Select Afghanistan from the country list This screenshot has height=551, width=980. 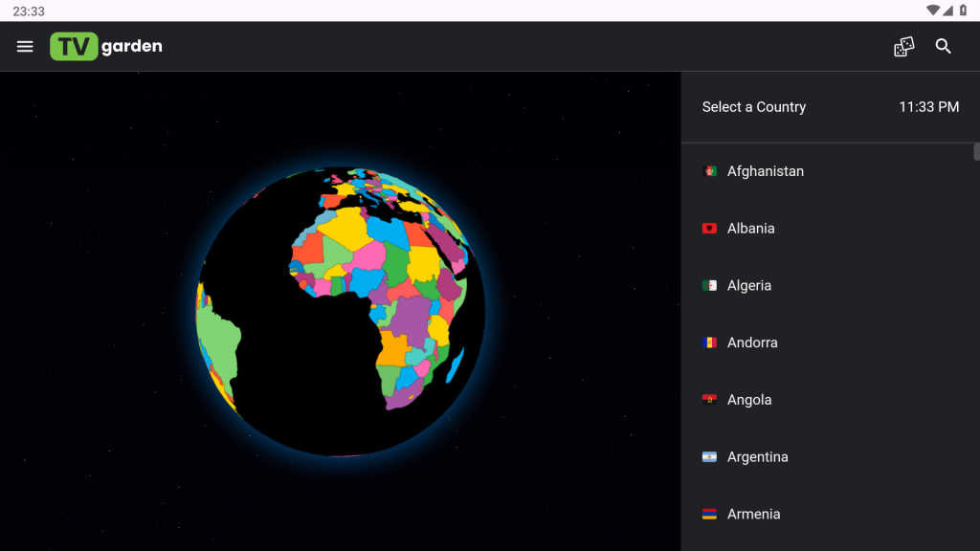coord(830,171)
